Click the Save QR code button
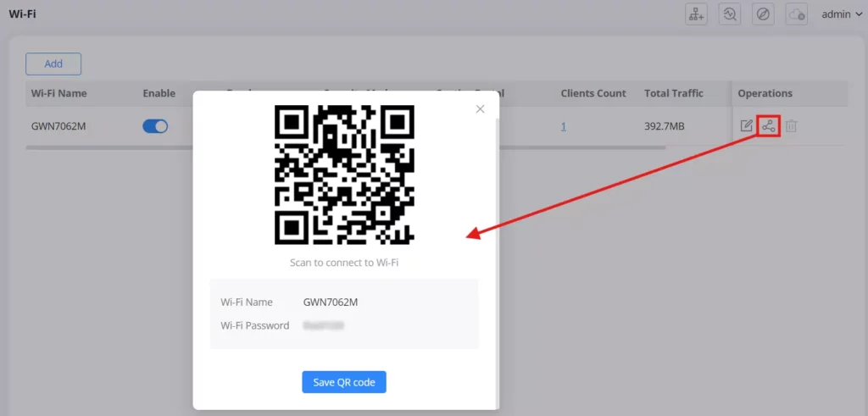 point(344,382)
